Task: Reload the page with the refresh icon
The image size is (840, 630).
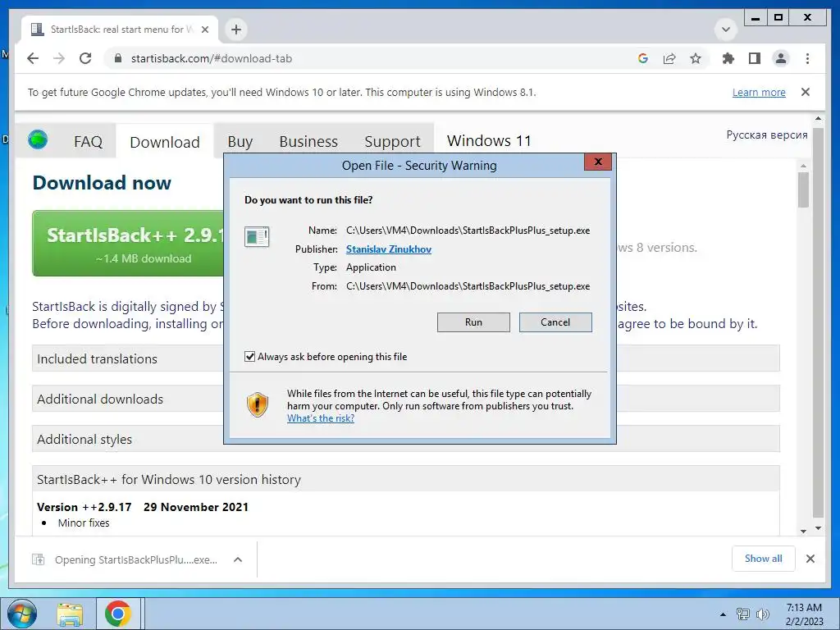Action: tap(85, 58)
